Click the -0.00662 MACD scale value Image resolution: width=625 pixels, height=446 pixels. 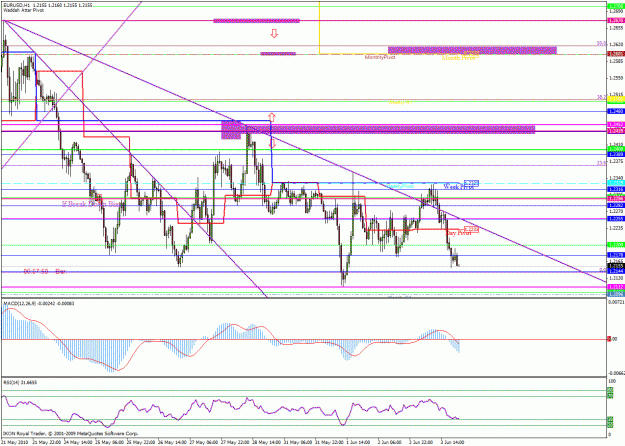click(x=616, y=373)
